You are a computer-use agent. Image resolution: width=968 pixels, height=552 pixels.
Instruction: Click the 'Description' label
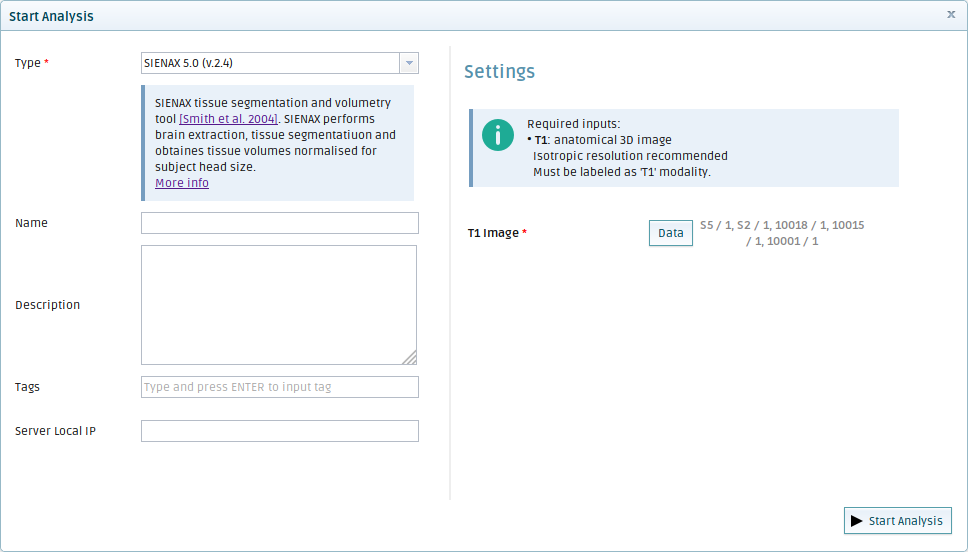tap(48, 305)
